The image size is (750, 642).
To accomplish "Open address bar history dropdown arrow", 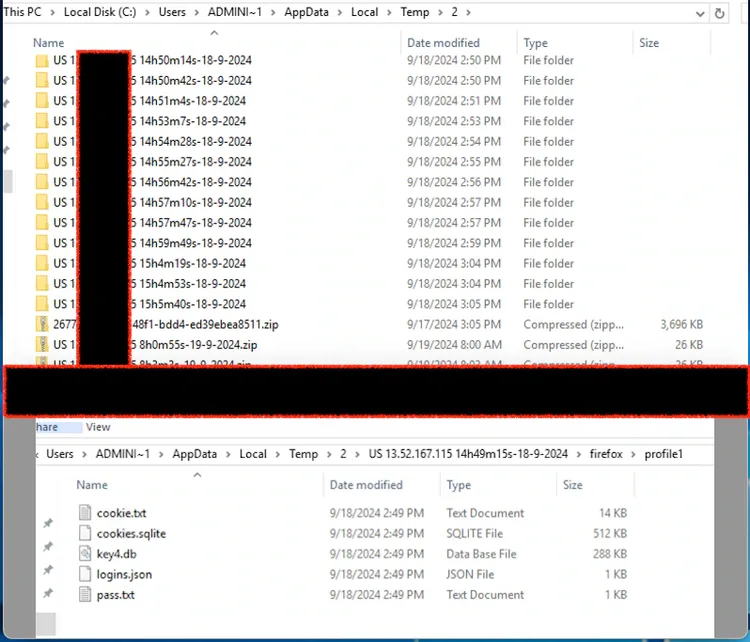I will coord(699,13).
